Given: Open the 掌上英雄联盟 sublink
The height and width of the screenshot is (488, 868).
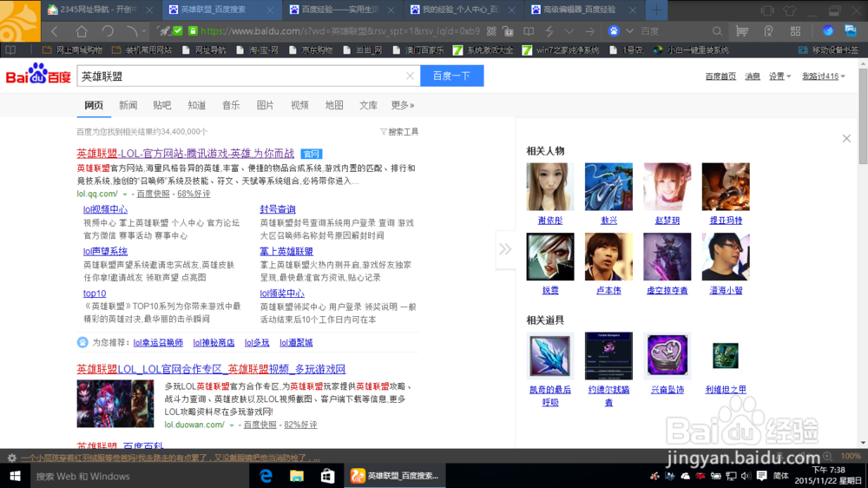Looking at the screenshot, I should 286,252.
